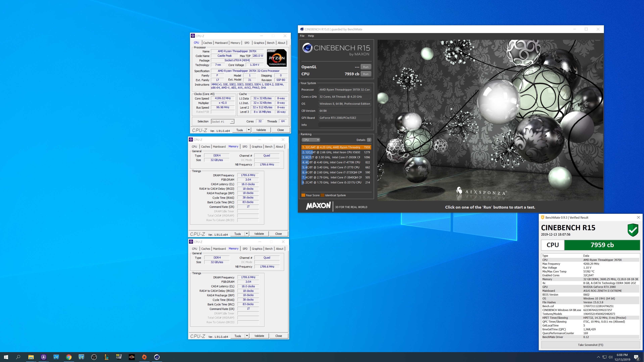Screen dimensions: 644x362
Task: Show hidden system tray icons
Action: (598, 357)
